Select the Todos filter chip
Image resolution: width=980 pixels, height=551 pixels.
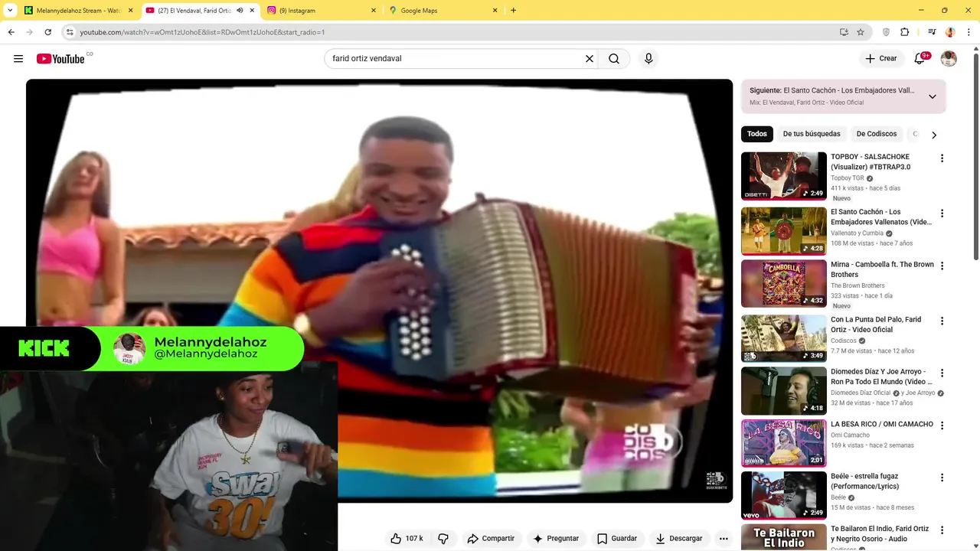[757, 134]
